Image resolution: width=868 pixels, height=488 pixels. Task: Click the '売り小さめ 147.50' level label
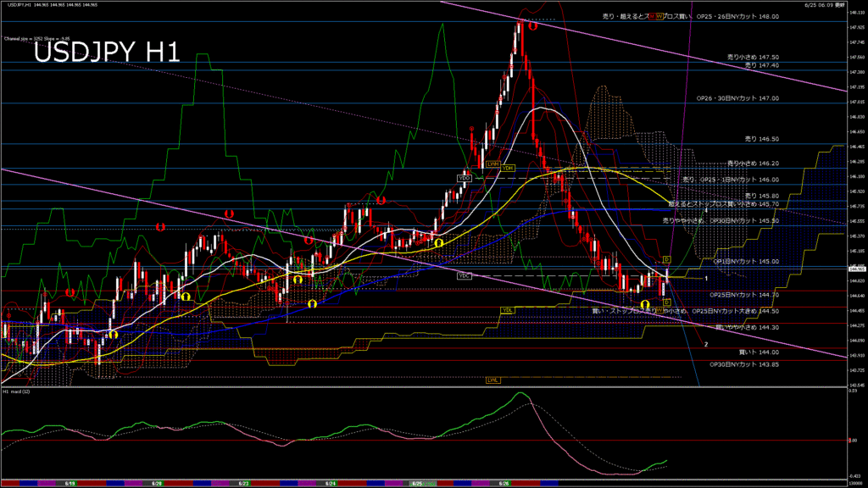tap(753, 57)
